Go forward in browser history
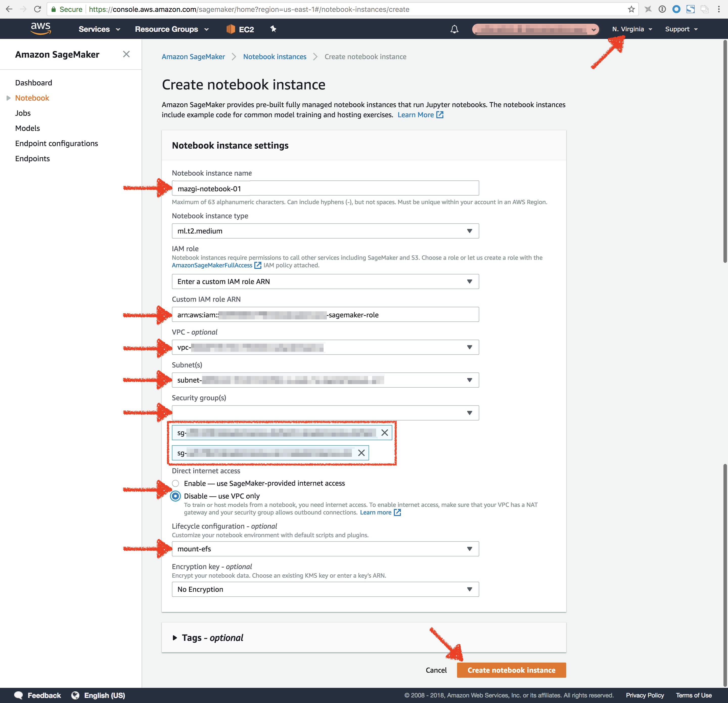This screenshot has width=728, height=703. coord(23,9)
